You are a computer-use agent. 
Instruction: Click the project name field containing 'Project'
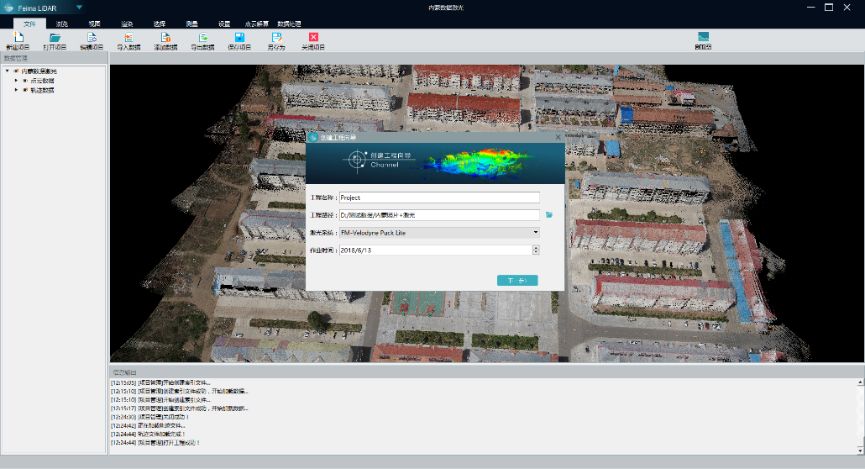click(x=439, y=198)
